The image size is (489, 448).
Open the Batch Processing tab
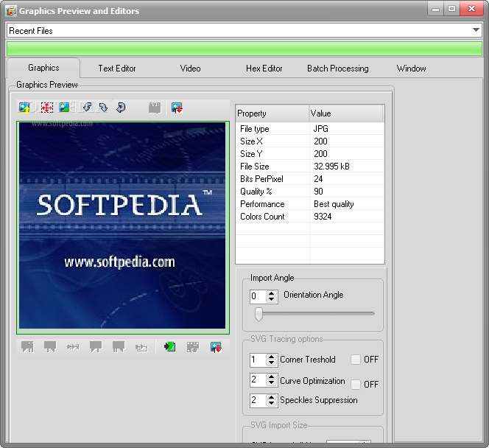338,69
